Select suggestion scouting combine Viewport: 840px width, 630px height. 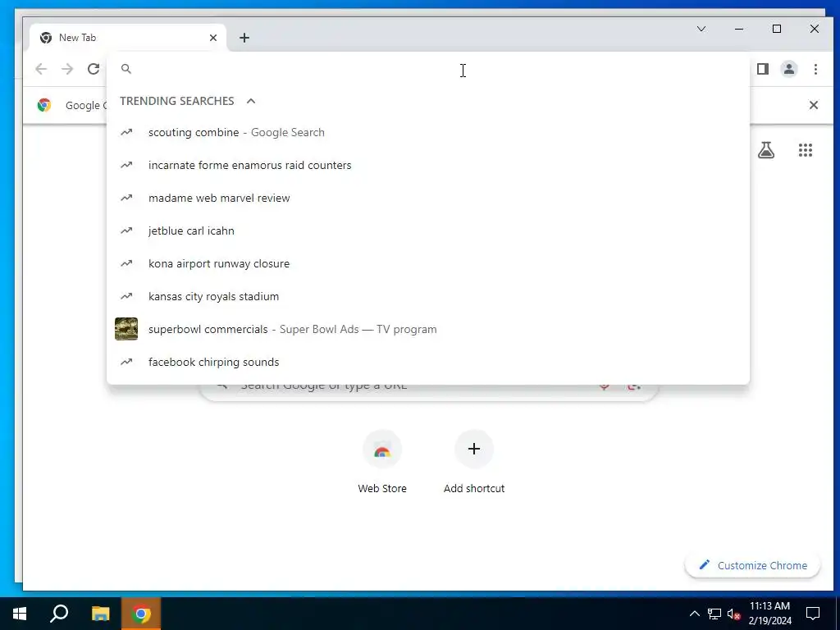pos(428,132)
